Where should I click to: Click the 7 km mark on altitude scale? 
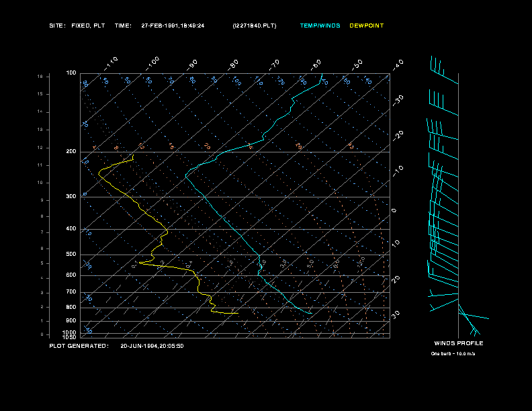click(42, 232)
